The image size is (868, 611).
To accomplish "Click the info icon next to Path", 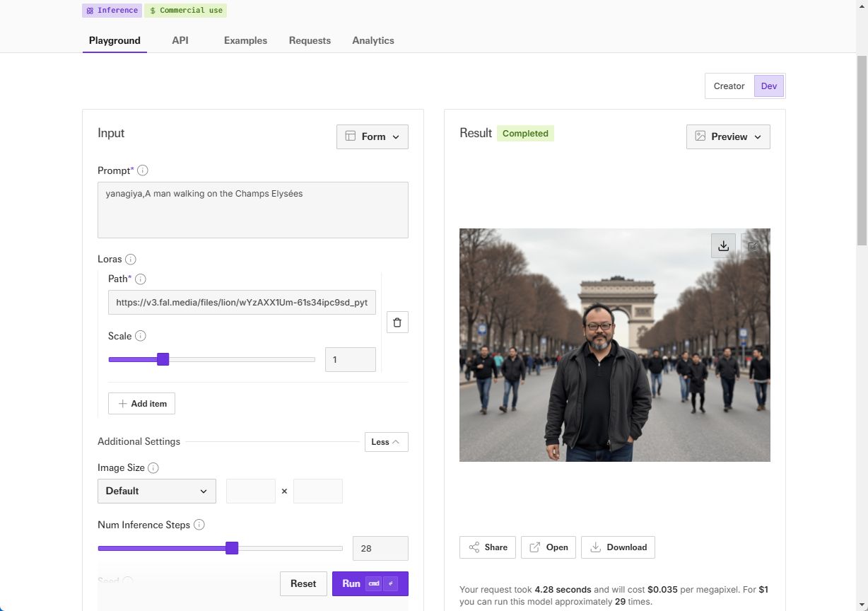I will (x=141, y=279).
